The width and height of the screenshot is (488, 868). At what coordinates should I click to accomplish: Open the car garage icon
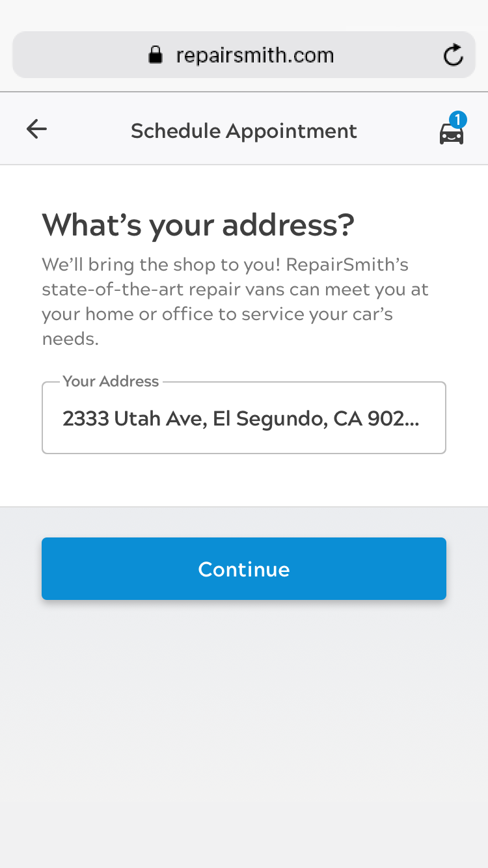(451, 134)
